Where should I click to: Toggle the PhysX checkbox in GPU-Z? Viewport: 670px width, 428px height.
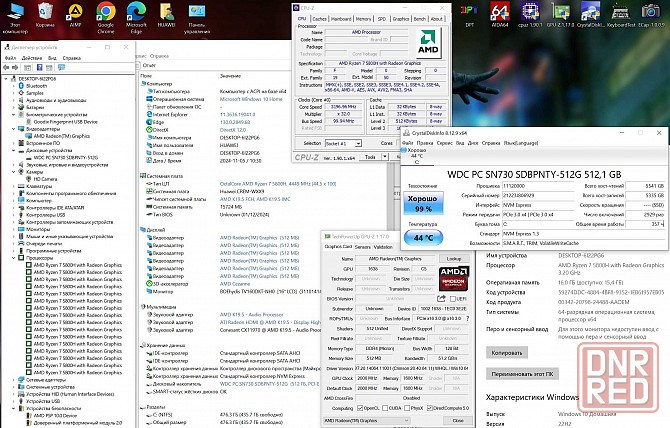pos(407,408)
